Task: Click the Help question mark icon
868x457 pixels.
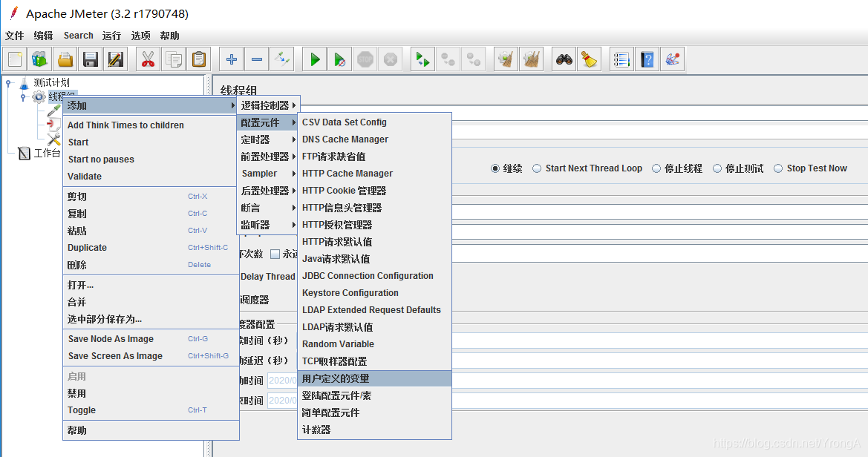Action: point(647,59)
